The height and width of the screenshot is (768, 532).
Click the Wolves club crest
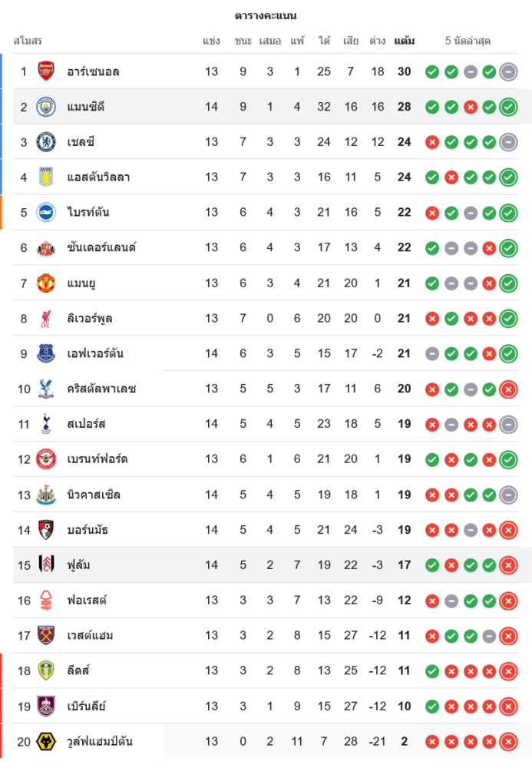point(47,742)
